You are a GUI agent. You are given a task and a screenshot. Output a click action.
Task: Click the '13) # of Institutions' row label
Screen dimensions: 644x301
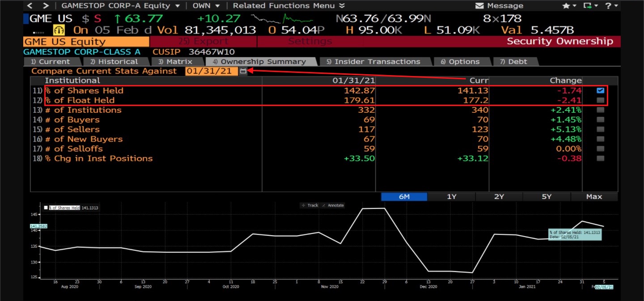click(76, 110)
